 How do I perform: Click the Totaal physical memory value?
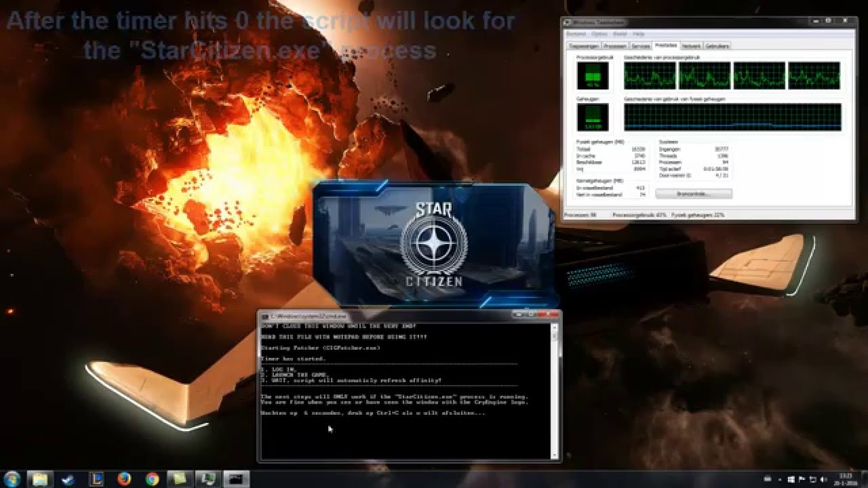638,149
